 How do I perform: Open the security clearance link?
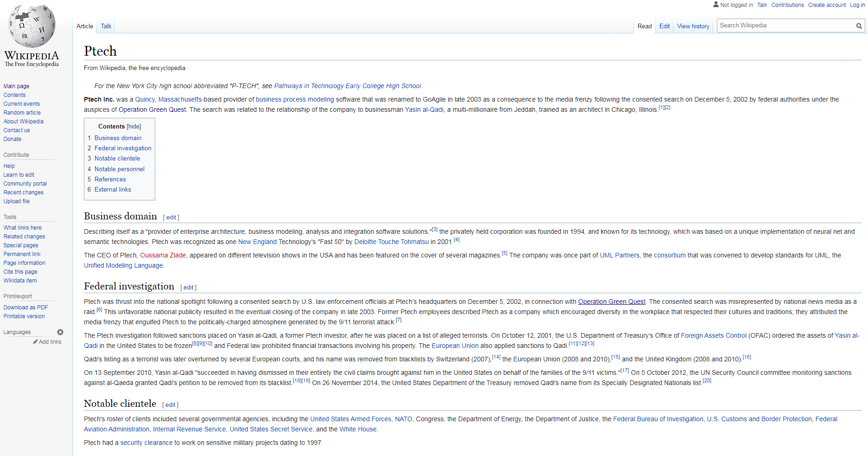pyautogui.click(x=146, y=443)
